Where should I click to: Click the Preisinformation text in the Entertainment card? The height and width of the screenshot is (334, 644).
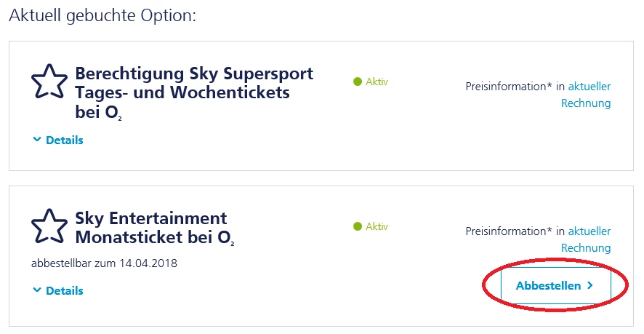click(510, 231)
